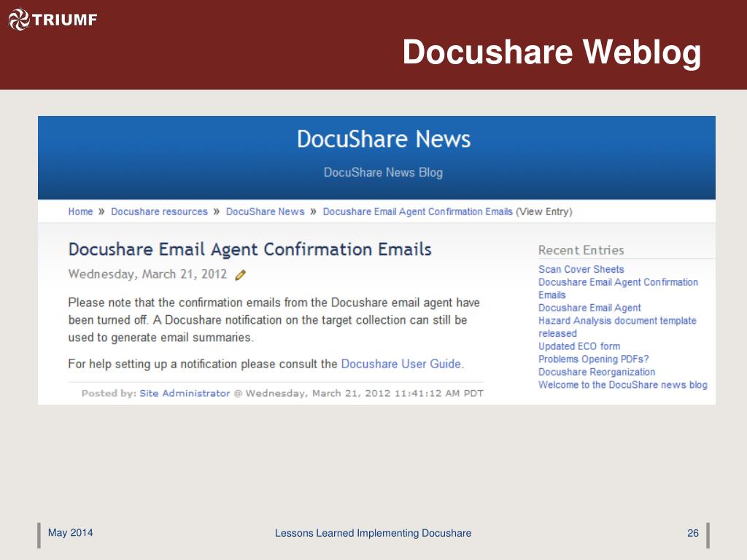The height and width of the screenshot is (560, 747).
Task: Click the paragraph starting Please note that
Action: pyautogui.click(x=274, y=320)
